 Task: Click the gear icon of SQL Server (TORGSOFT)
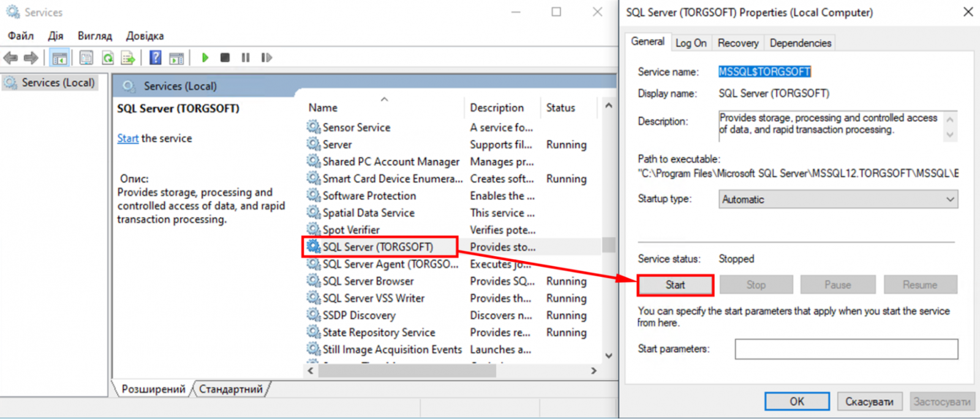[x=314, y=246]
